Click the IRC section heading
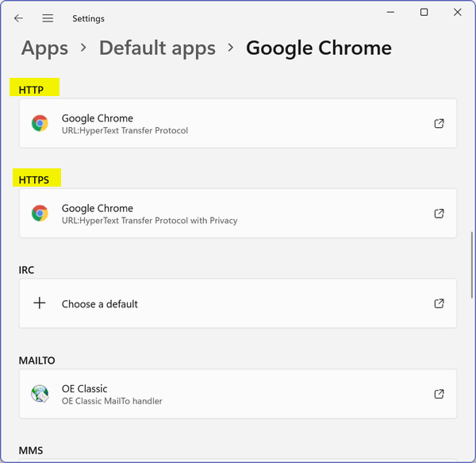 click(26, 270)
